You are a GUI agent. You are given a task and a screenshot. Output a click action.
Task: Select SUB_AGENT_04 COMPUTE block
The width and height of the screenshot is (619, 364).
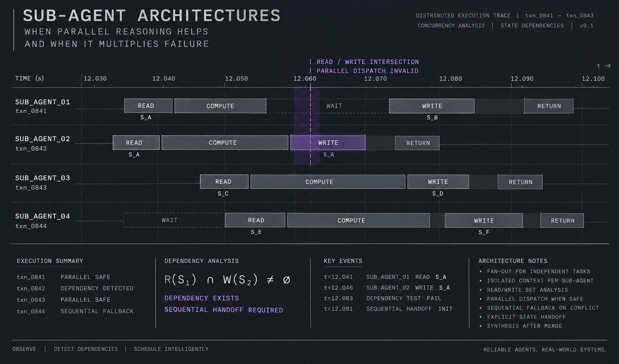coord(359,221)
